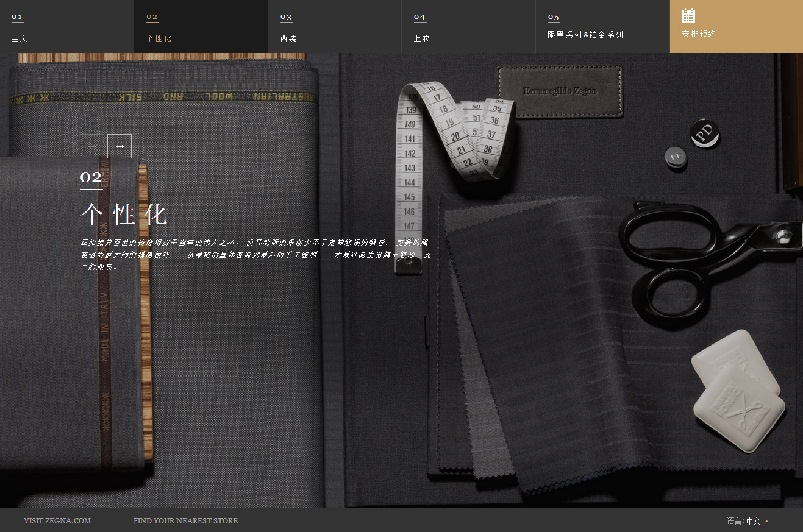Image resolution: width=803 pixels, height=532 pixels.
Task: Click the Ermenegildo Zegna leather label
Action: click(560, 91)
